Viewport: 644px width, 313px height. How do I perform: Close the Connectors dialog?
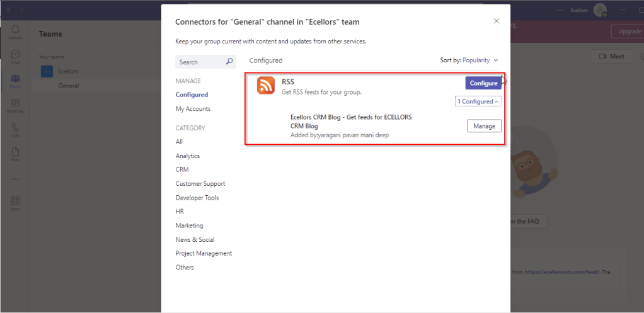(497, 21)
